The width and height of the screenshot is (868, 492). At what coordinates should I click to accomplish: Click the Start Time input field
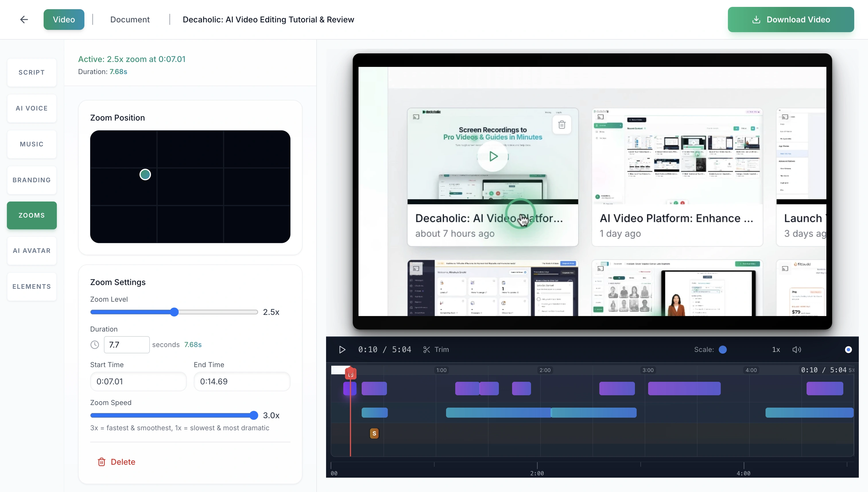click(138, 381)
